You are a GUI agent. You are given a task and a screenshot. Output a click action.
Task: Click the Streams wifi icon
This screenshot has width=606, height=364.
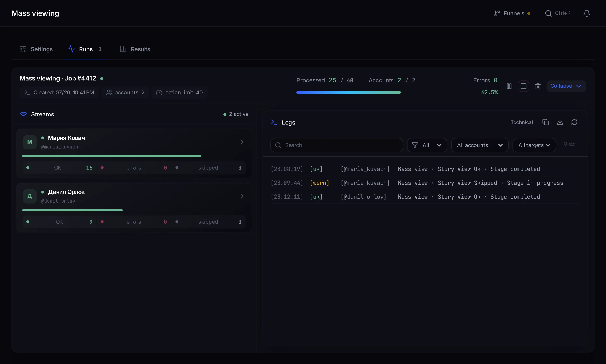[23, 114]
